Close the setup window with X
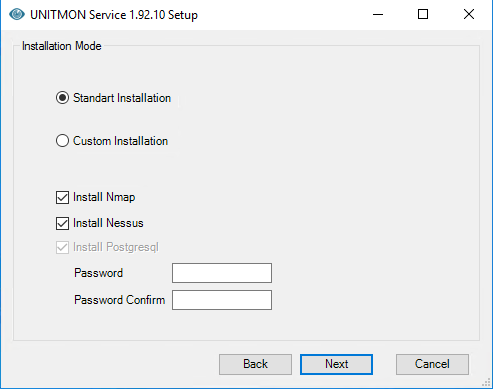This screenshot has height=389, width=493. tap(469, 14)
